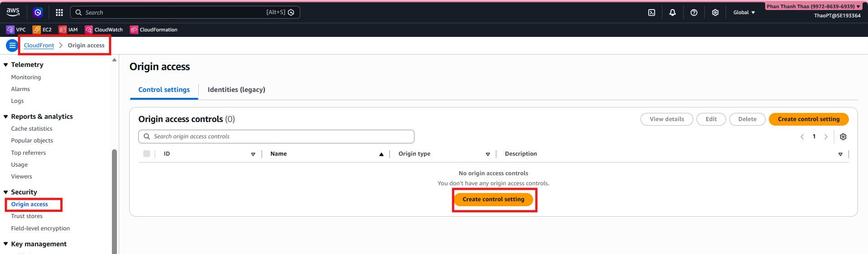Viewport: 868px width, 254px height.
Task: Open AWS CloudShell terminal icon
Action: point(651,13)
